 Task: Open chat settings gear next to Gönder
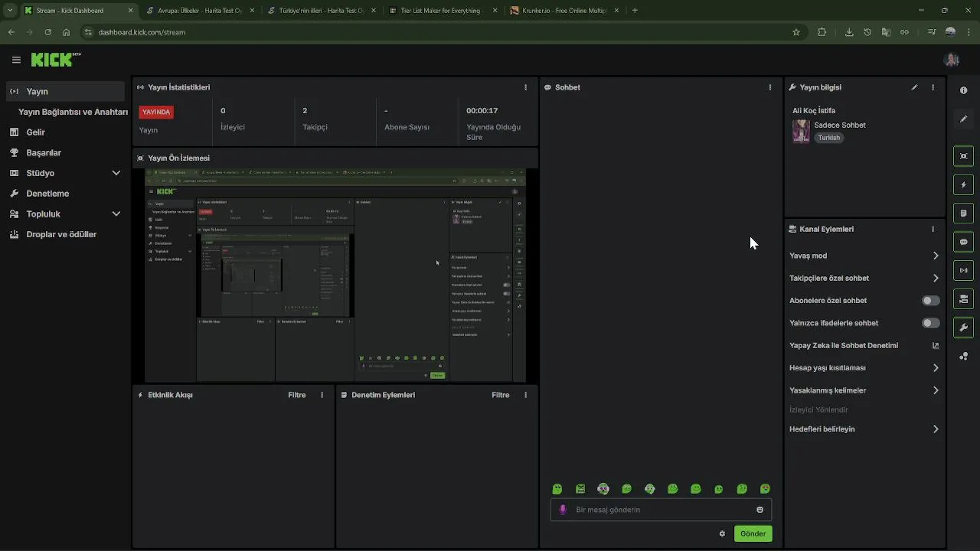click(722, 533)
